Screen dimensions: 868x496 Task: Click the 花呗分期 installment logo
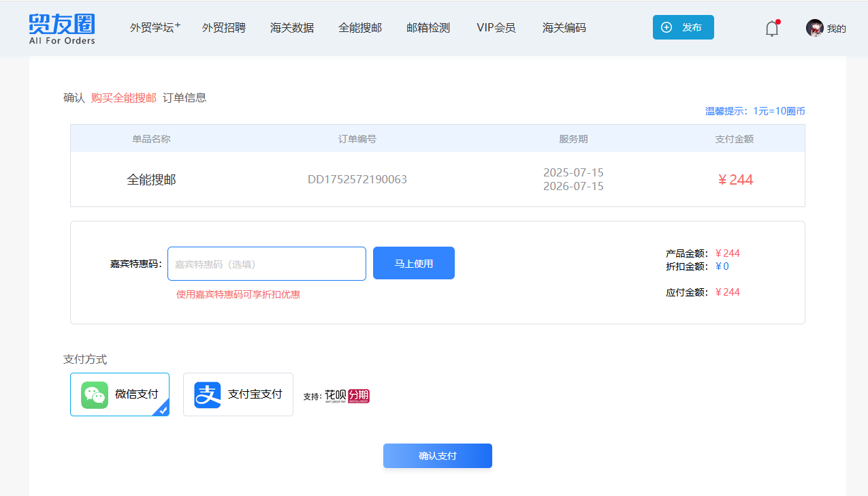(347, 396)
